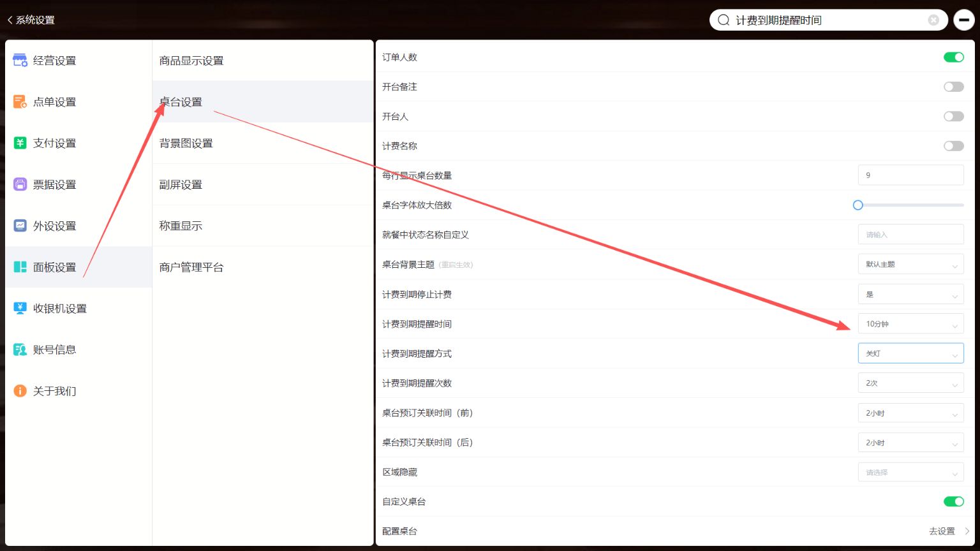980x551 pixels.
Task: Click the 就餐中状态名称自定义 input field
Action: click(x=910, y=235)
